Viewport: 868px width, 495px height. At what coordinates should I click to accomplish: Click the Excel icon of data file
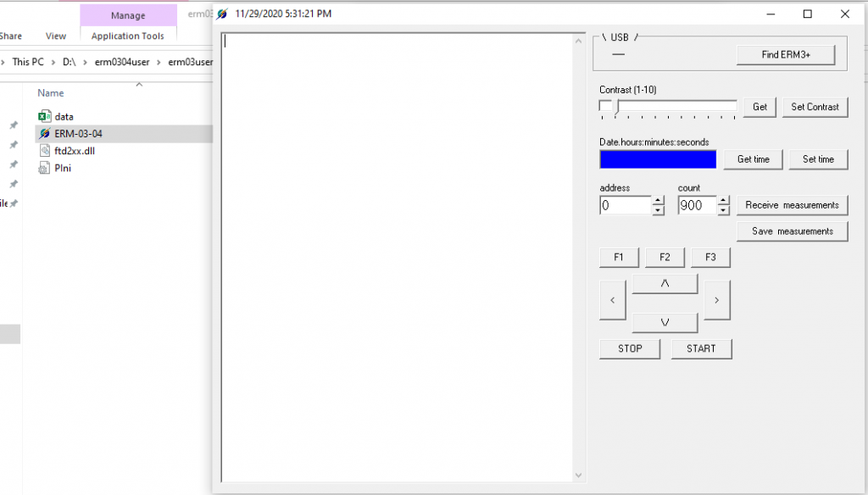point(45,116)
